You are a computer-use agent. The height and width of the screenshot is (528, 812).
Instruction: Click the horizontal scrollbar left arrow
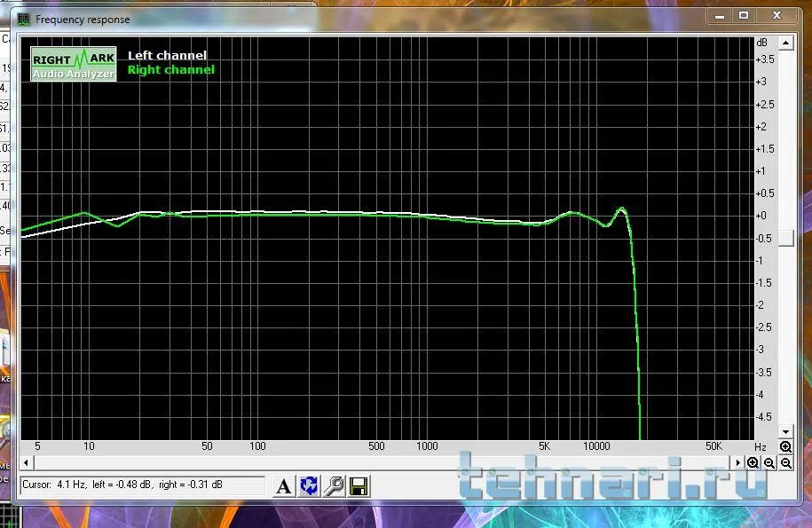click(27, 462)
